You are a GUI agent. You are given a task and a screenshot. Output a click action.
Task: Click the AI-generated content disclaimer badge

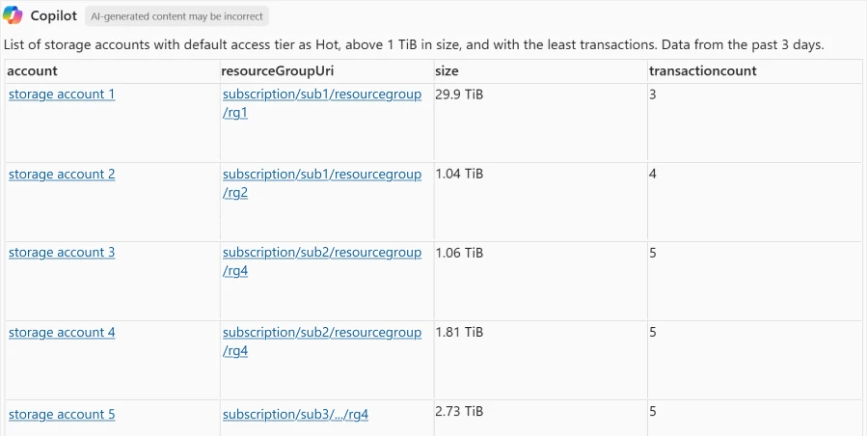tap(176, 16)
